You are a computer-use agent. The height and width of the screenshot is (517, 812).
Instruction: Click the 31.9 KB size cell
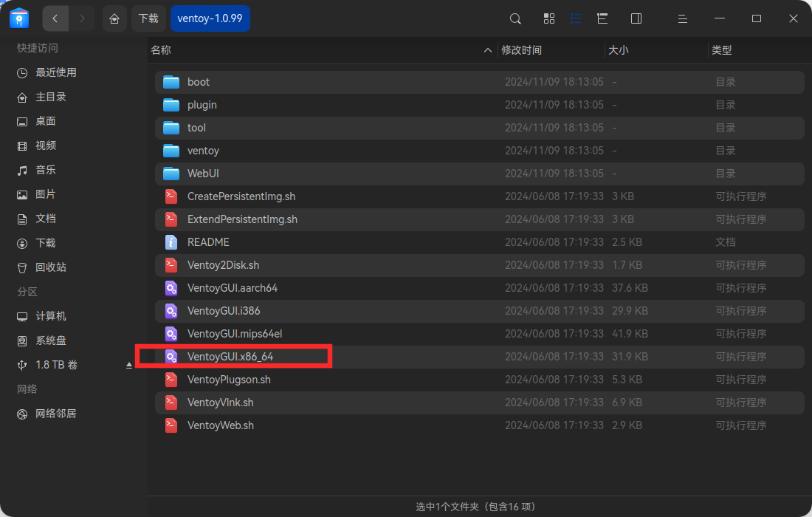630,357
